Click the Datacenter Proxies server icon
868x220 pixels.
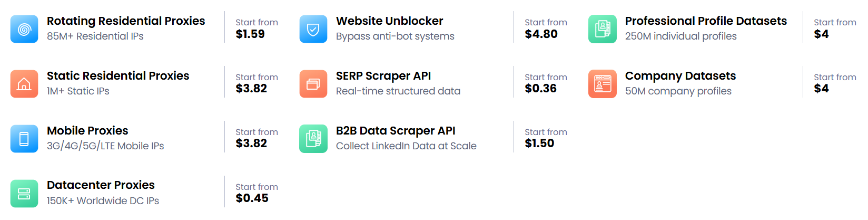coord(24,194)
